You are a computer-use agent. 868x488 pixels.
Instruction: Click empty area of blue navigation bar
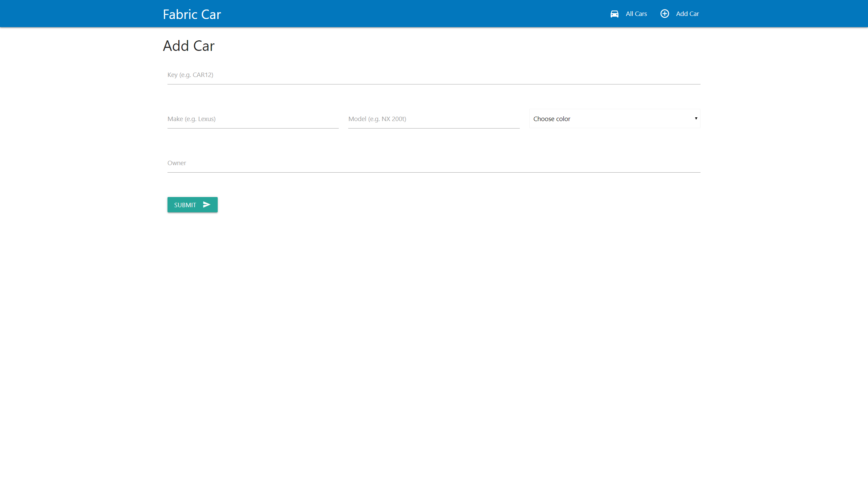(407, 14)
